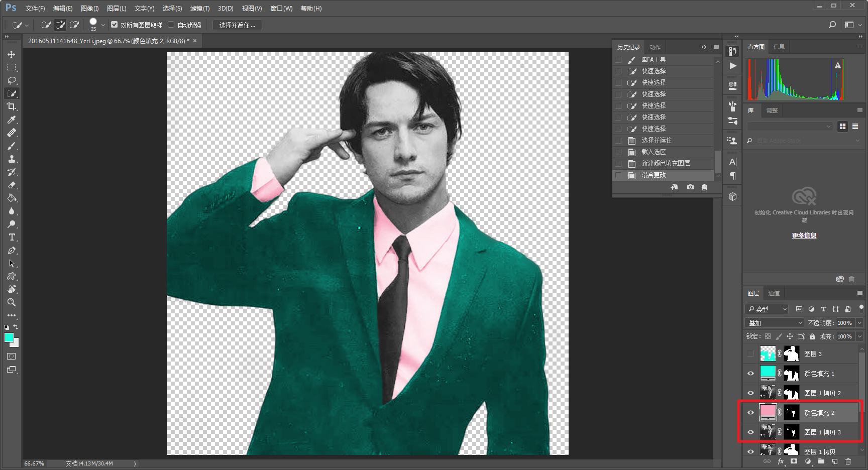Toggle Sample All Layers checkbox
The image size is (868, 470).
pyautogui.click(x=114, y=25)
